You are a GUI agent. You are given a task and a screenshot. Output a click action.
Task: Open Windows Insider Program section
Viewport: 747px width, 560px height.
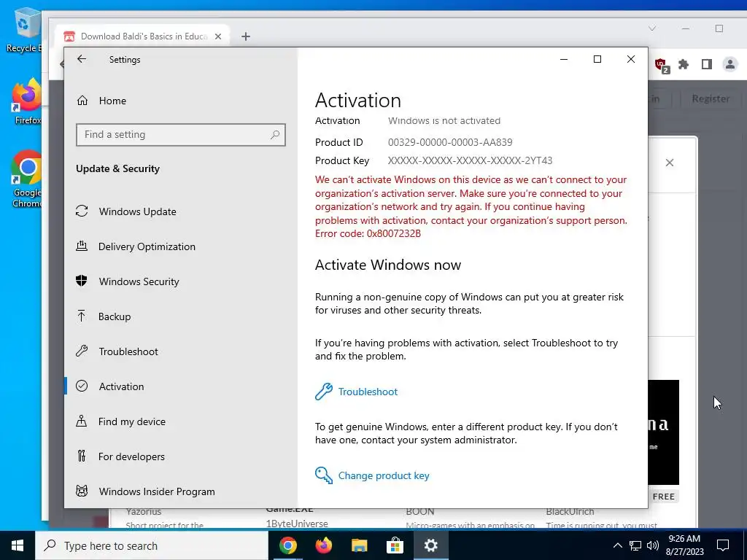pos(181,491)
